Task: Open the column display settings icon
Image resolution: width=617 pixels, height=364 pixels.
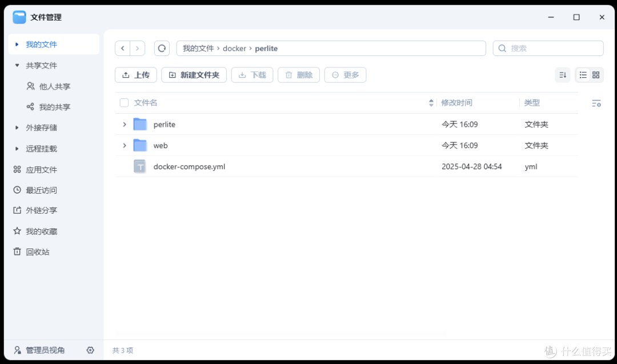Action: tap(596, 103)
